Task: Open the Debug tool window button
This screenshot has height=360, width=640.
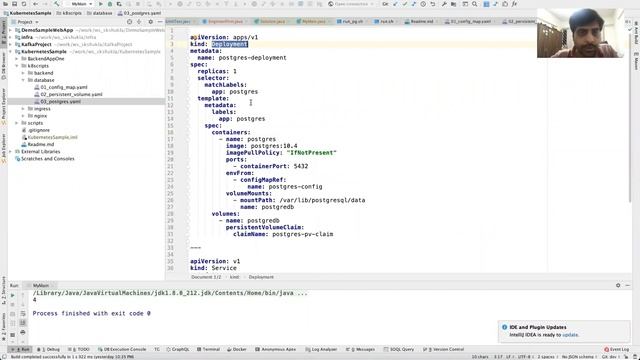Action: point(48,349)
